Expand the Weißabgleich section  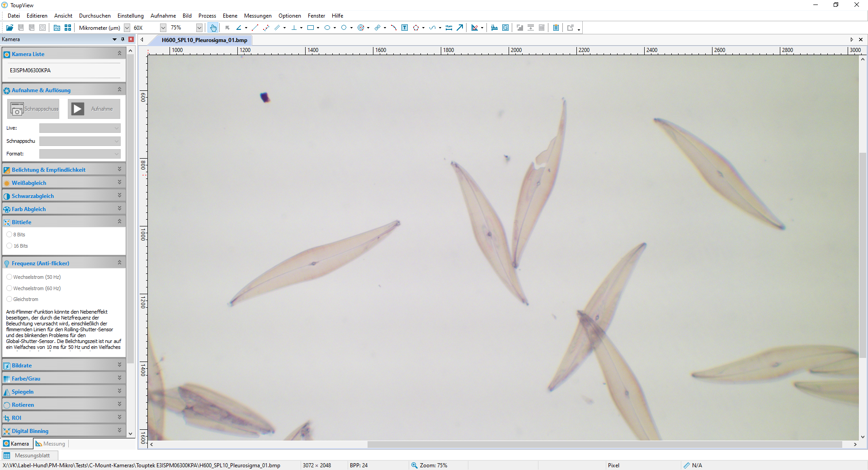[64, 183]
